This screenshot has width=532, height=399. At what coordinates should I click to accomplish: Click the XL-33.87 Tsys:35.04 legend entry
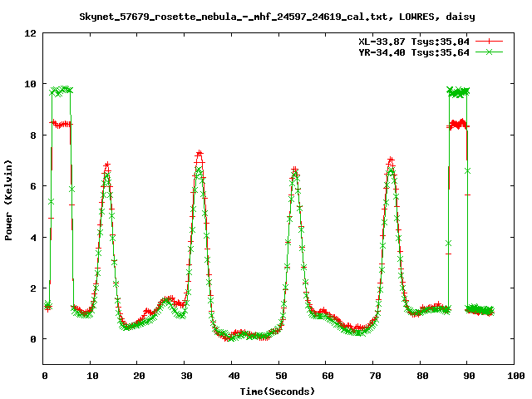coord(414,42)
